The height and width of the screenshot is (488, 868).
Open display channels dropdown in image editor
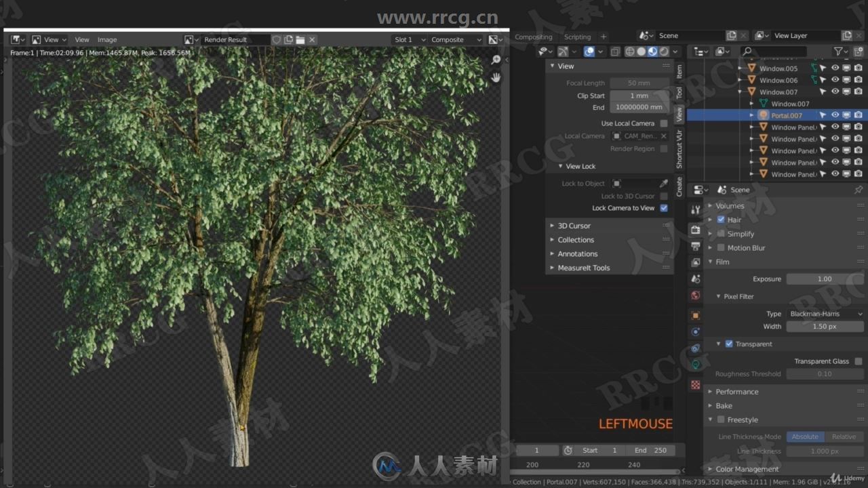click(x=496, y=40)
